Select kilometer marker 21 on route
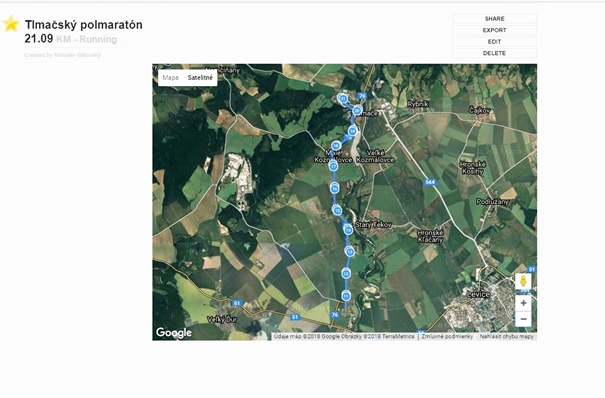Screen dimensions: 605x398 pos(343,99)
